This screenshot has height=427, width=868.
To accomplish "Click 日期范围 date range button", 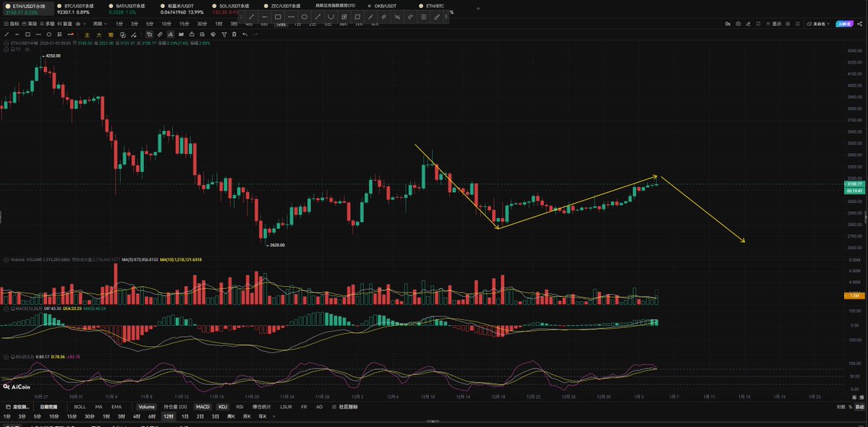I will (x=48, y=407).
